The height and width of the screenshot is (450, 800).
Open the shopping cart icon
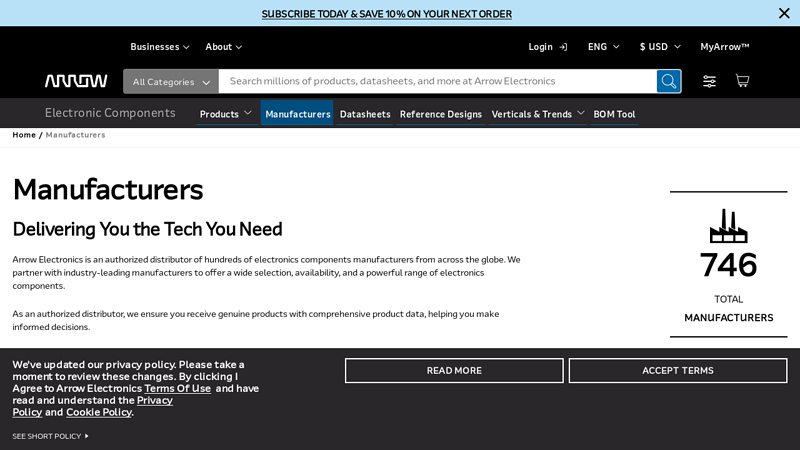tap(742, 81)
